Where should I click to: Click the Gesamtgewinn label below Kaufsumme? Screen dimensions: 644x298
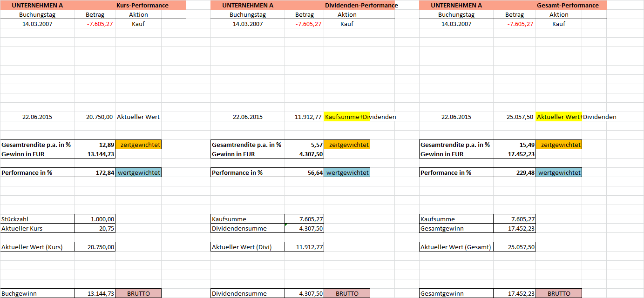click(x=456, y=228)
